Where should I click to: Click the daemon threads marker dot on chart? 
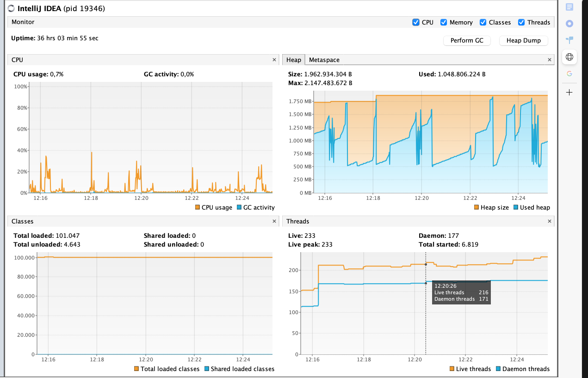(426, 283)
